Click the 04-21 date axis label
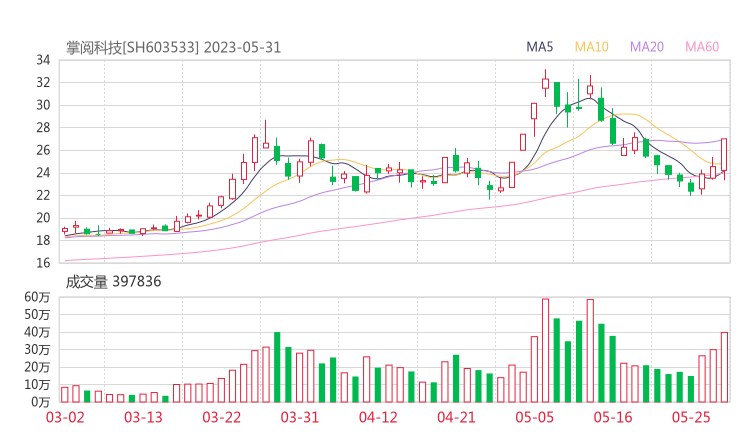 click(x=456, y=417)
